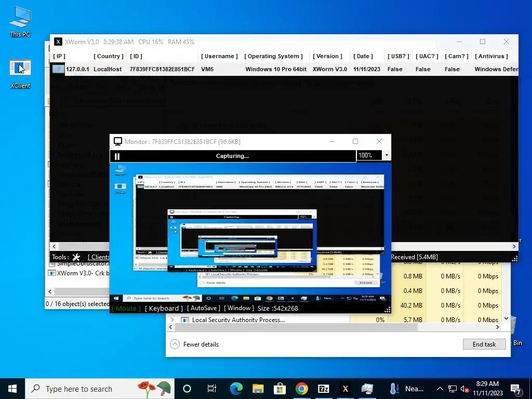
Task: Click XWorm window resize grip
Action: (515, 259)
